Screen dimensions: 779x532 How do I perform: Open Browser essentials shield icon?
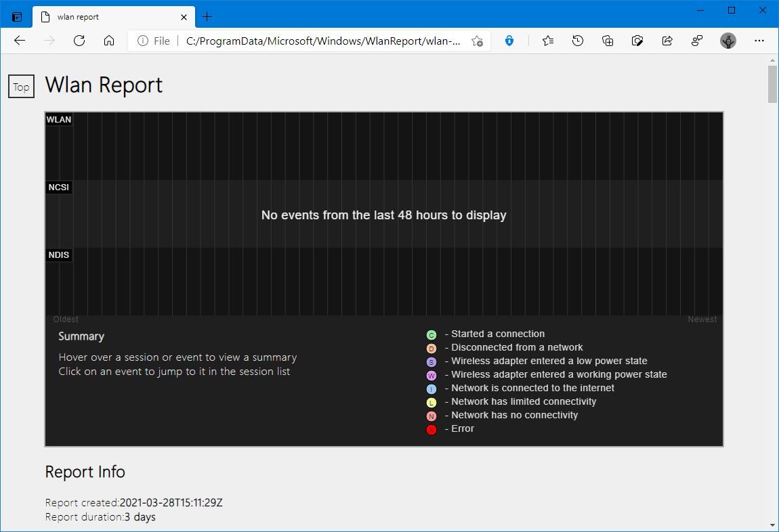click(509, 41)
